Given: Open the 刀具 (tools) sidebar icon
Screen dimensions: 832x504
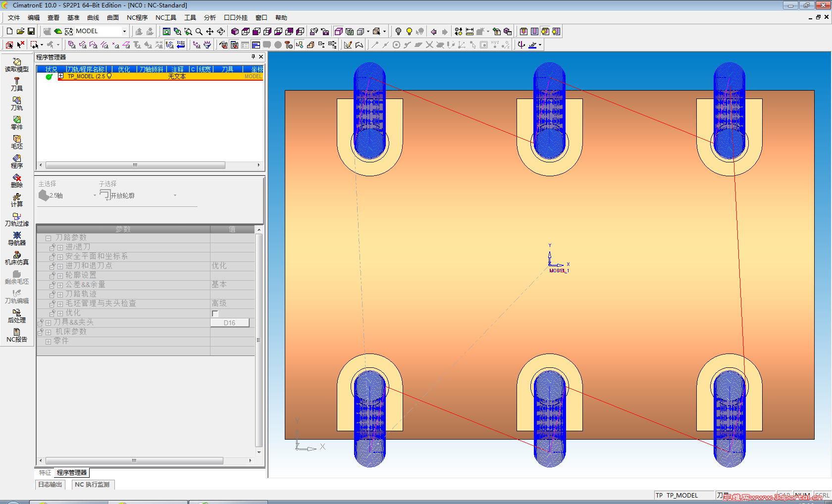Looking at the screenshot, I should click(x=17, y=84).
